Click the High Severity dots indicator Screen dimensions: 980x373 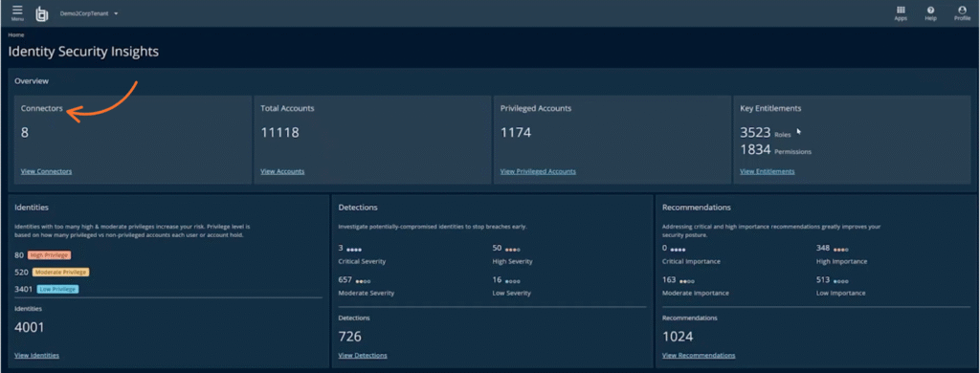(x=513, y=250)
